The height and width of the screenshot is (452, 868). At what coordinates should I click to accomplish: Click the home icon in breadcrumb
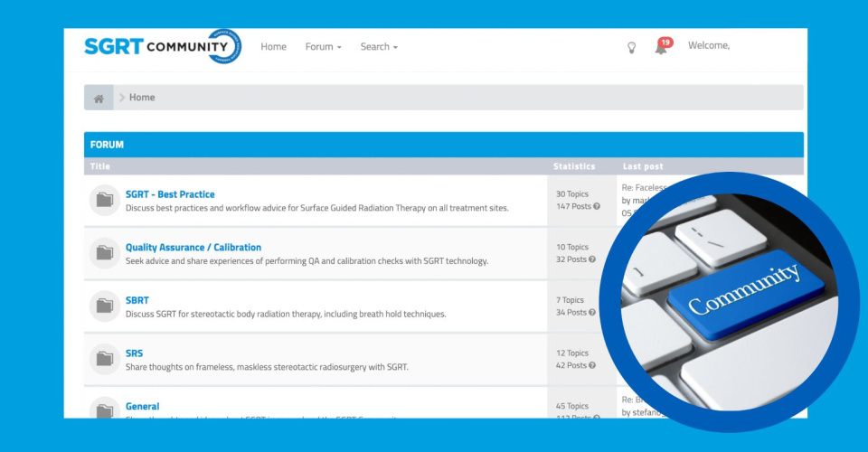point(99,98)
